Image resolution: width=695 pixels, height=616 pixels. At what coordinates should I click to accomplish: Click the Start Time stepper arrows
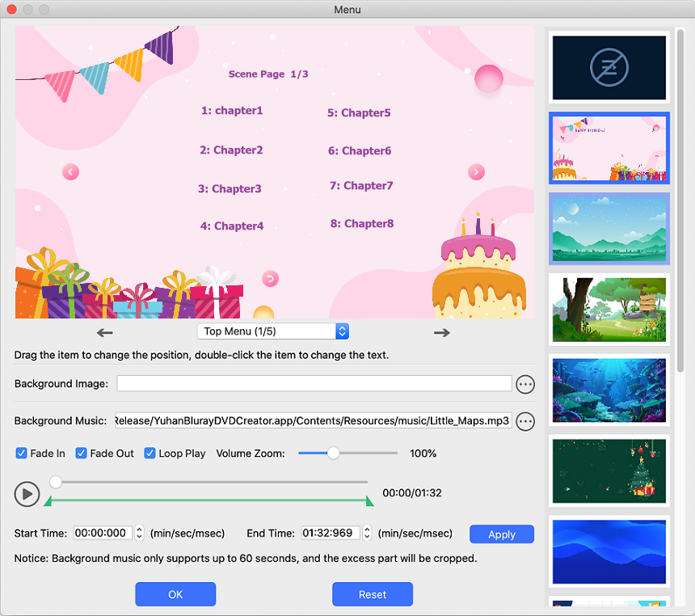click(139, 534)
